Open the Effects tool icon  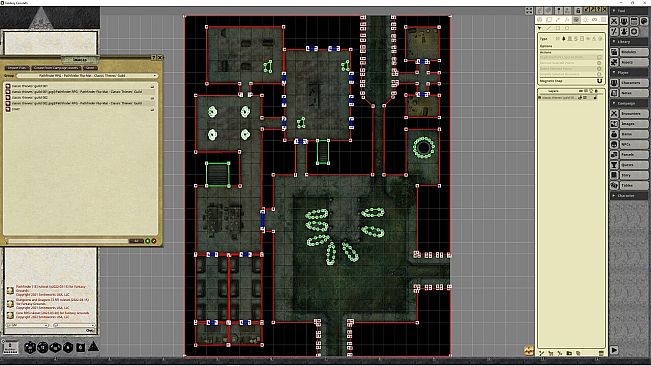tap(624, 32)
